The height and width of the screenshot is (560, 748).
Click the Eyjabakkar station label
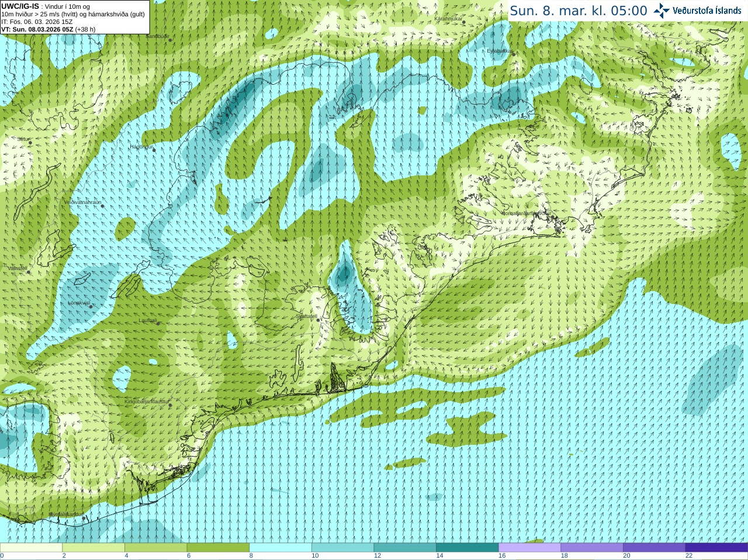coord(500,51)
